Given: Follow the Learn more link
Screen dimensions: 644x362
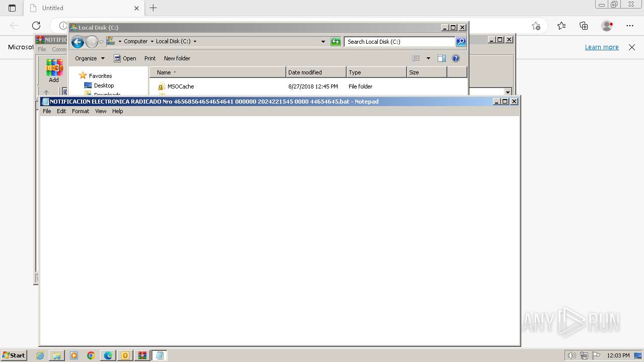Looking at the screenshot, I should [x=602, y=47].
